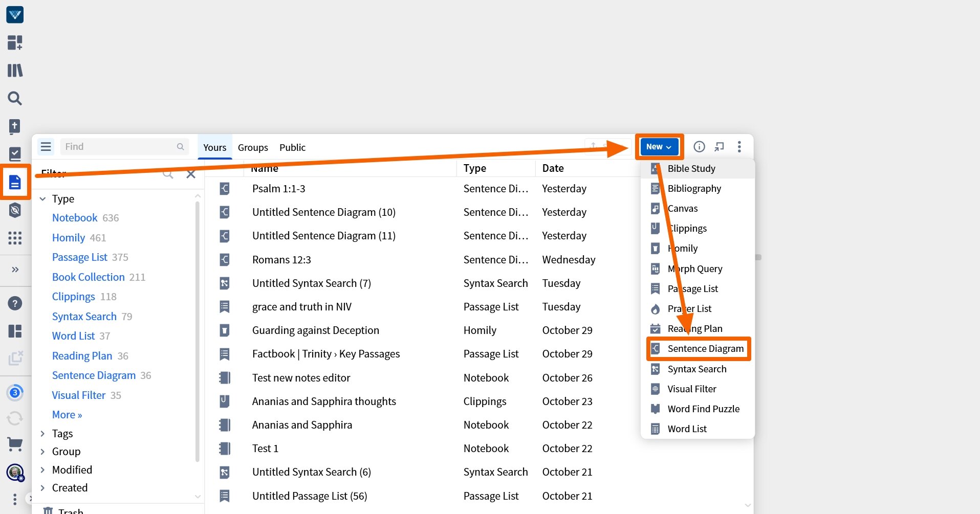Viewport: 980px width, 514px height.
Task: Open the shopping cart Store icon
Action: pos(15,444)
